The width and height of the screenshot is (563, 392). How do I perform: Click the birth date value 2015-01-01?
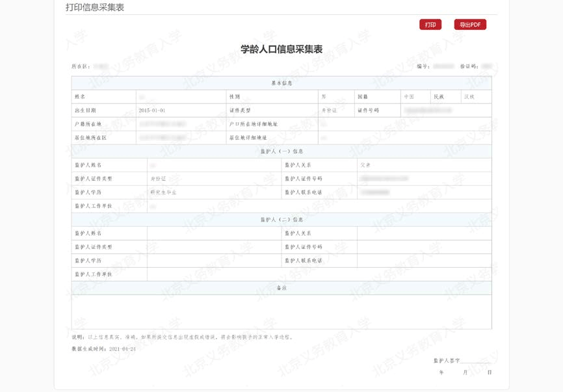click(x=152, y=111)
